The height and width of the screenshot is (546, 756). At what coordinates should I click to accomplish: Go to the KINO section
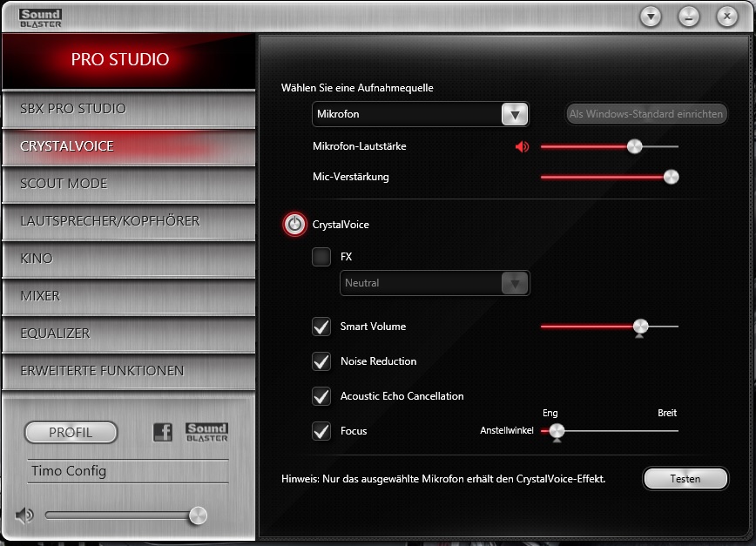pyautogui.click(x=129, y=259)
